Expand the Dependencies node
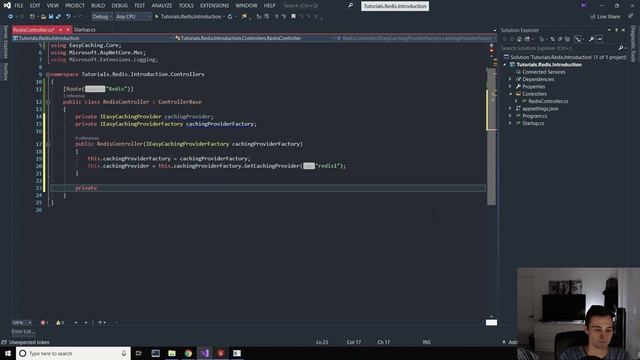Viewport: 640px width, 360px height. [x=510, y=80]
